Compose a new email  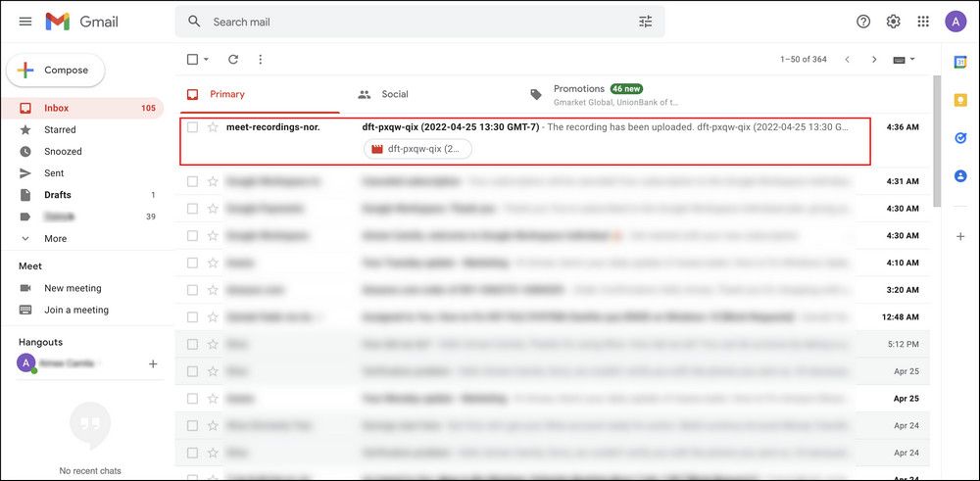click(x=56, y=70)
